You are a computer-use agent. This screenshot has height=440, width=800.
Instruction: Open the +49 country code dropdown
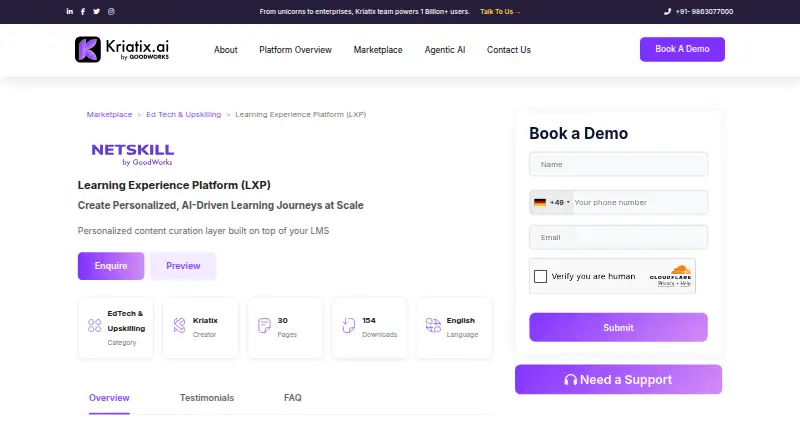552,203
